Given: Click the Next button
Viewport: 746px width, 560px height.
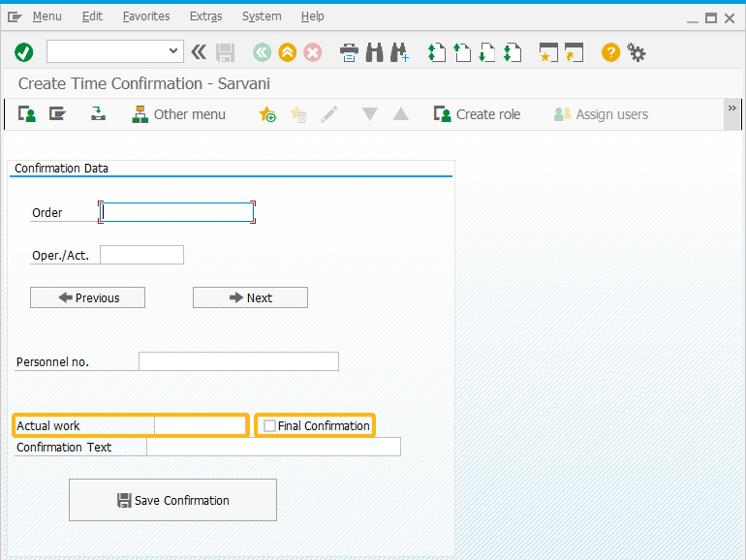Looking at the screenshot, I should point(250,297).
